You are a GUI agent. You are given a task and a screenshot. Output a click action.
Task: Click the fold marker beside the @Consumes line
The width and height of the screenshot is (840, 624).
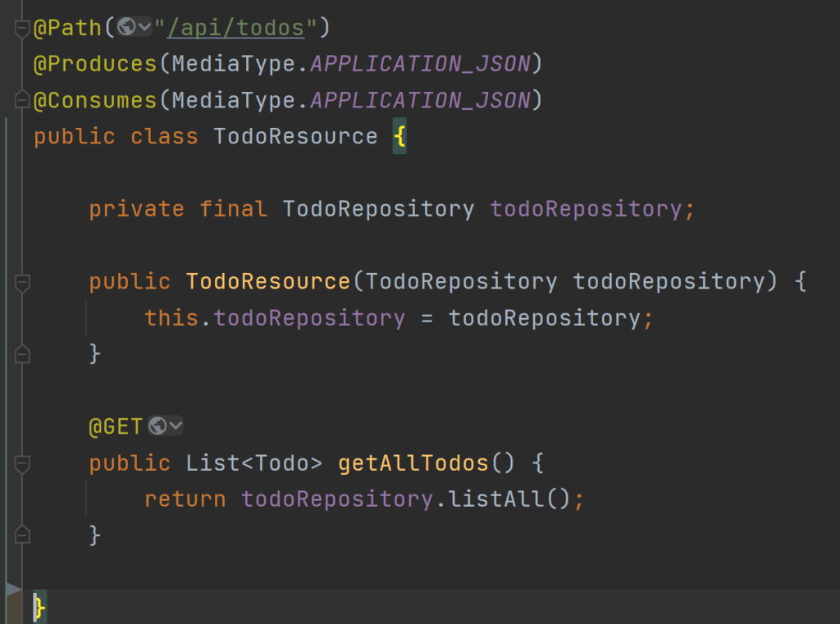pos(22,101)
